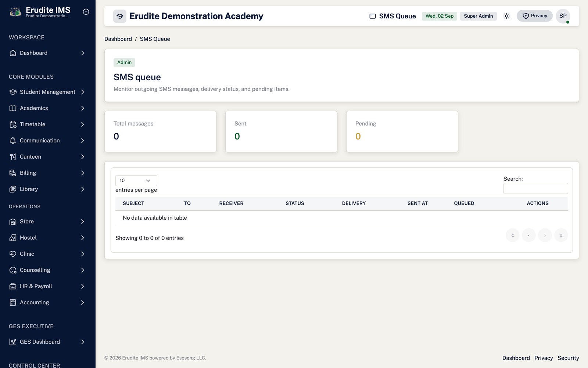Click the Academics book icon
Screen dimensions: 588x368
tap(13, 108)
